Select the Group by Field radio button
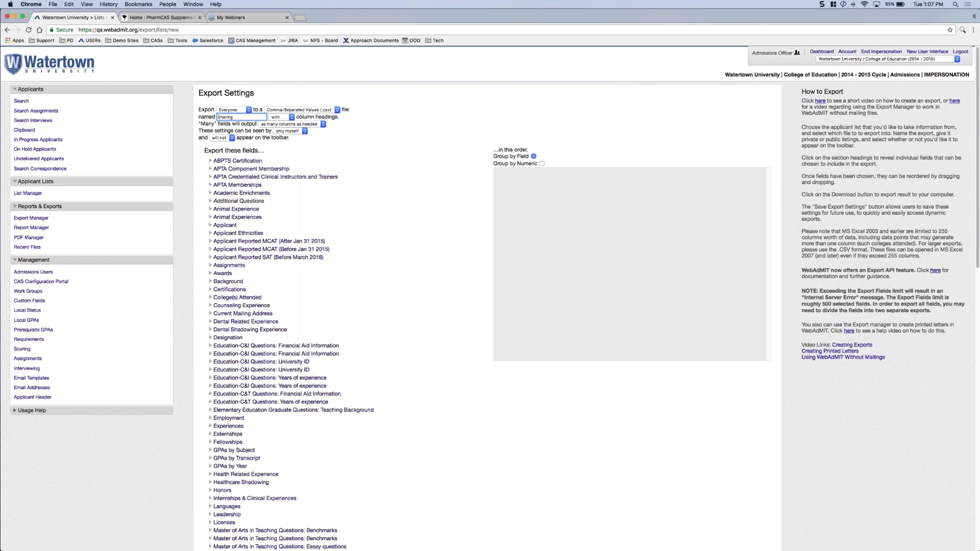This screenshot has height=551, width=980. click(x=534, y=156)
